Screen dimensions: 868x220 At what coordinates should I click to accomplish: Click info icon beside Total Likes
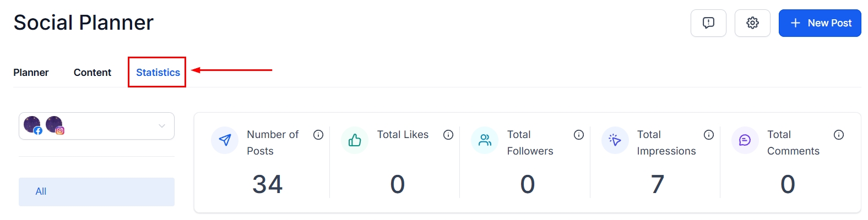click(x=448, y=135)
